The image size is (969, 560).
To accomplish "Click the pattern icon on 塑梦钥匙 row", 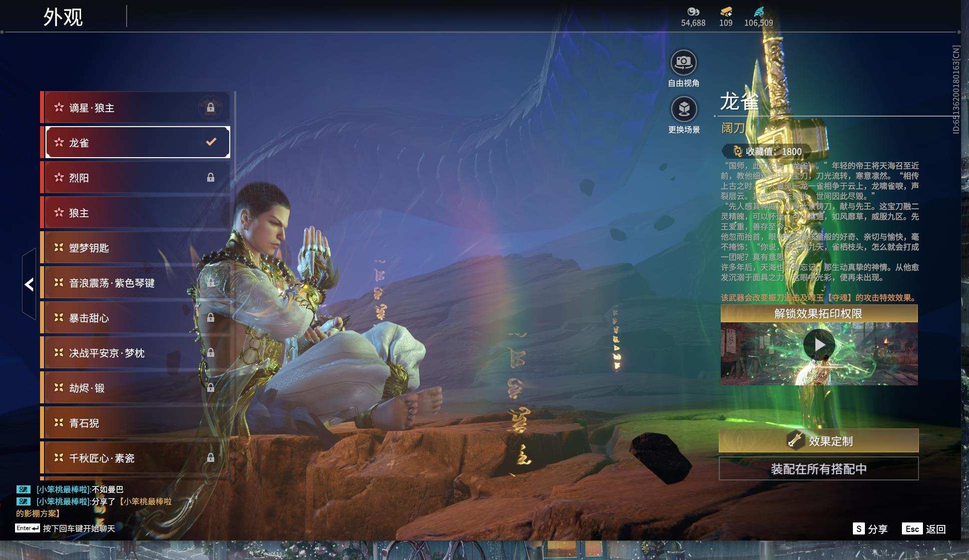I will (x=59, y=248).
